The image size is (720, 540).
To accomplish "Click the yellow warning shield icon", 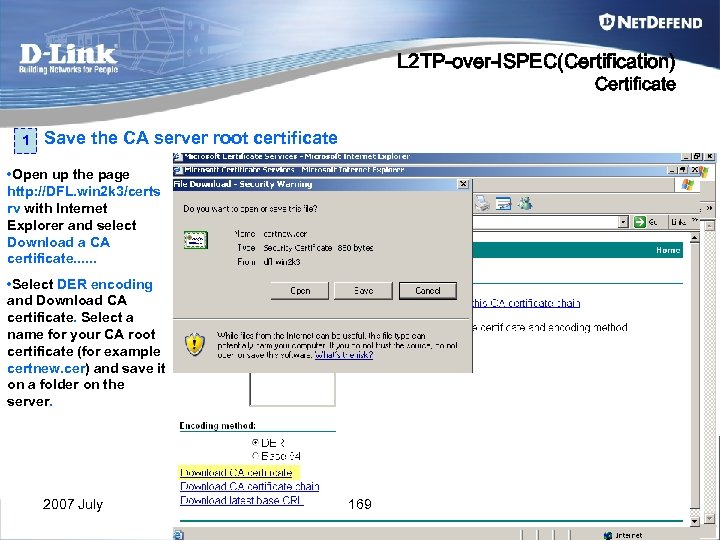I will (195, 344).
